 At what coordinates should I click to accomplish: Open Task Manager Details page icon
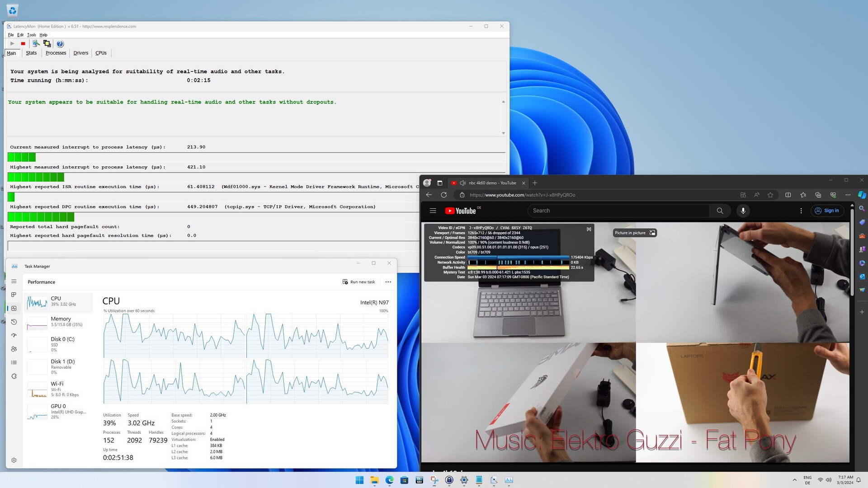(14, 362)
